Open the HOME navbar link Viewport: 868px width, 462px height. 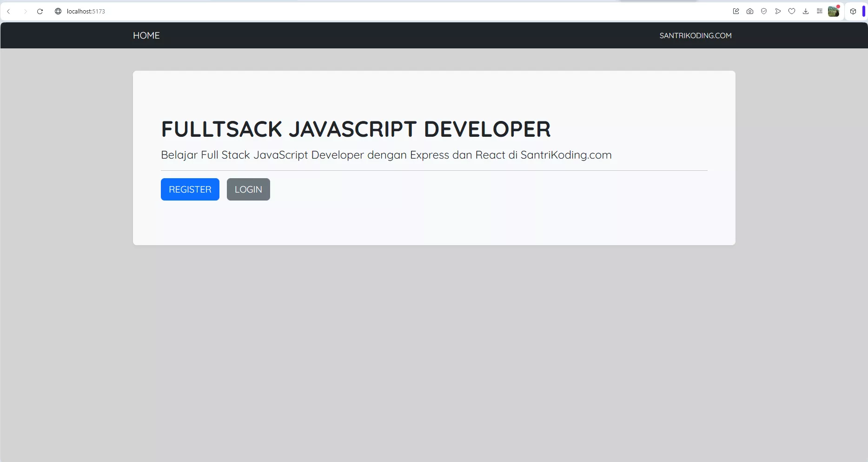pos(146,35)
